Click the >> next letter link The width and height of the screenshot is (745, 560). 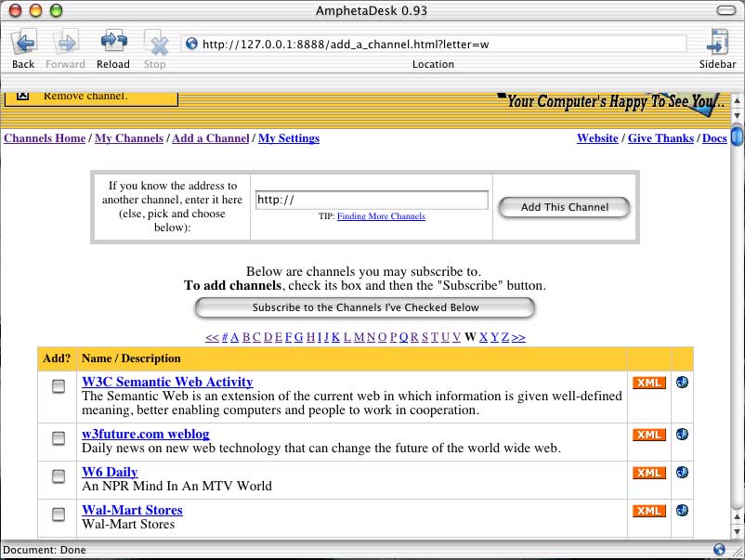tap(518, 337)
